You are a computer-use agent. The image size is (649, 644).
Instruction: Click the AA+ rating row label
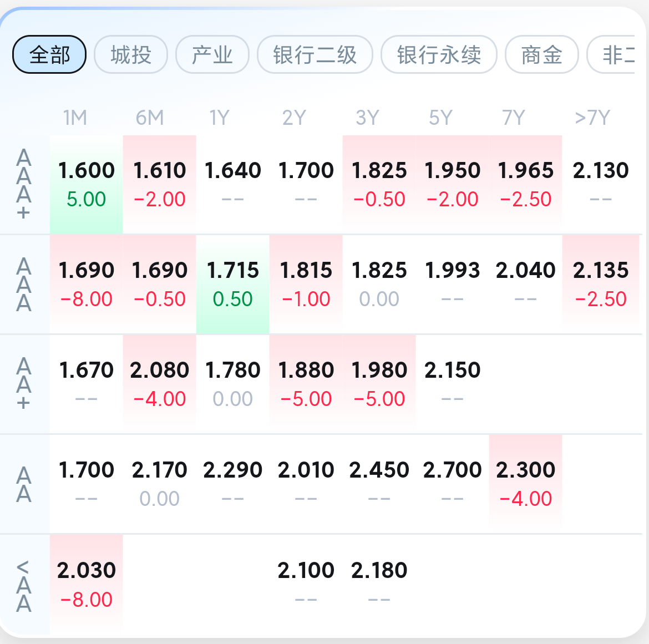point(24,384)
